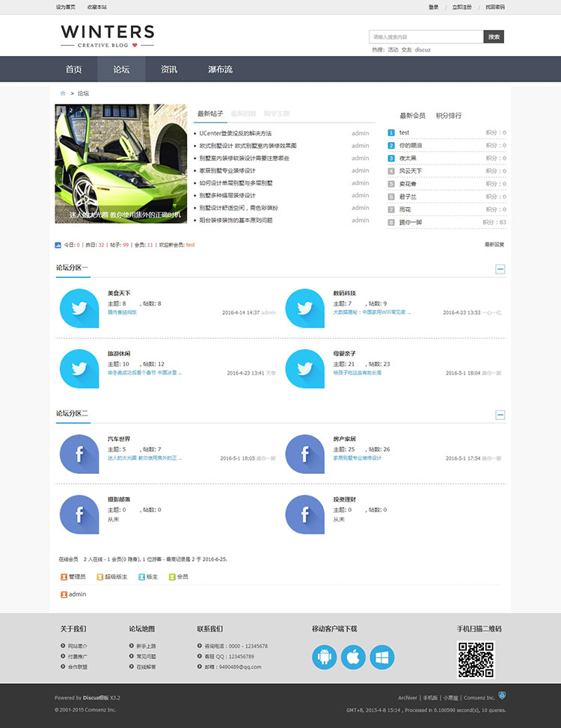Viewport: 561px width, 728px height.
Task: Open the 瀑布流 navigation item
Action: [220, 70]
